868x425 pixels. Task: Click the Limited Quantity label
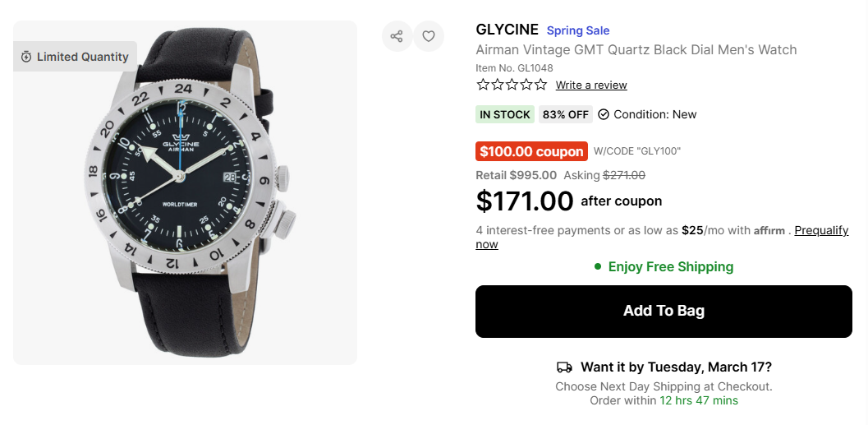(x=82, y=57)
